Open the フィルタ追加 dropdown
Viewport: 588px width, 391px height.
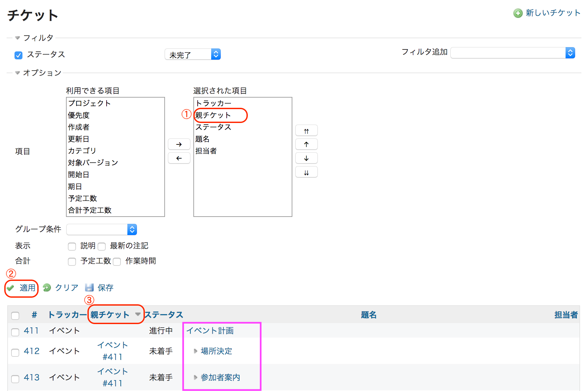pos(513,53)
